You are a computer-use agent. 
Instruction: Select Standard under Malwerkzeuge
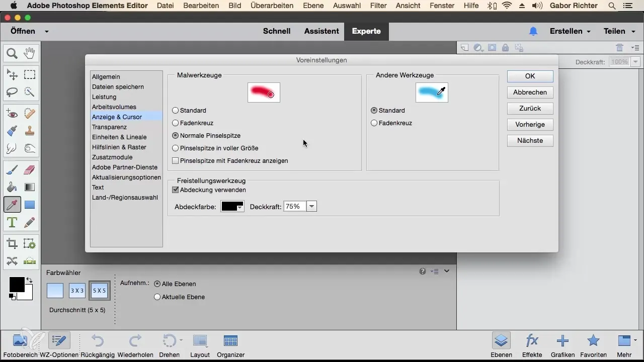[189, 110]
